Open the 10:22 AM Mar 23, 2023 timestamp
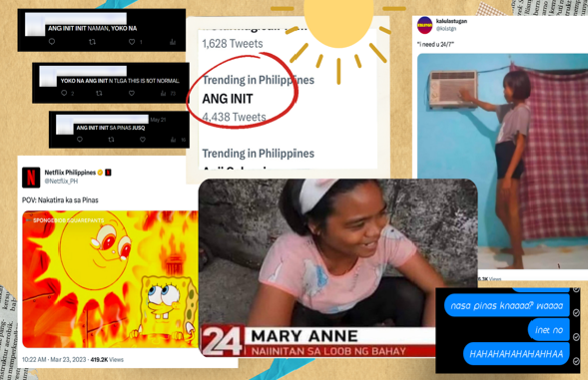 pyautogui.click(x=54, y=359)
